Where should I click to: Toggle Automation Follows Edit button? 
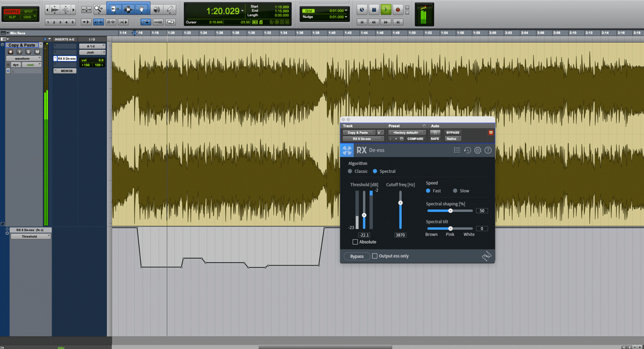pos(146,22)
